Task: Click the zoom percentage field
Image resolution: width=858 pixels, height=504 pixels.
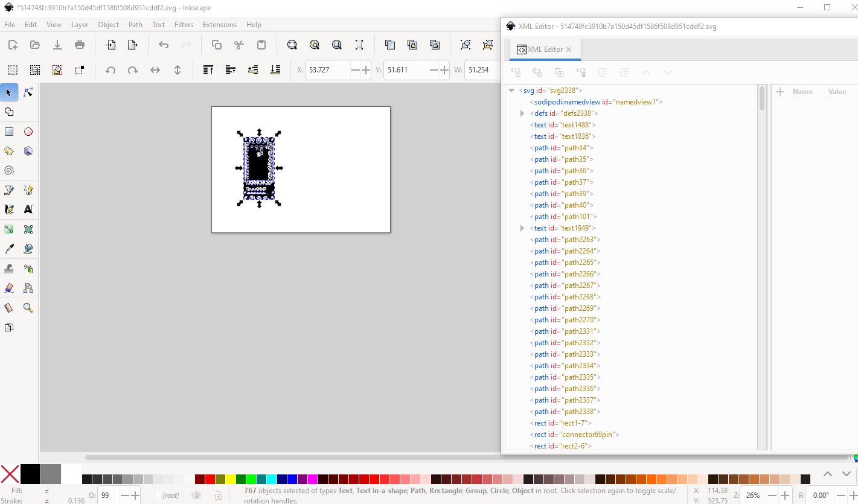Action: 753,496
